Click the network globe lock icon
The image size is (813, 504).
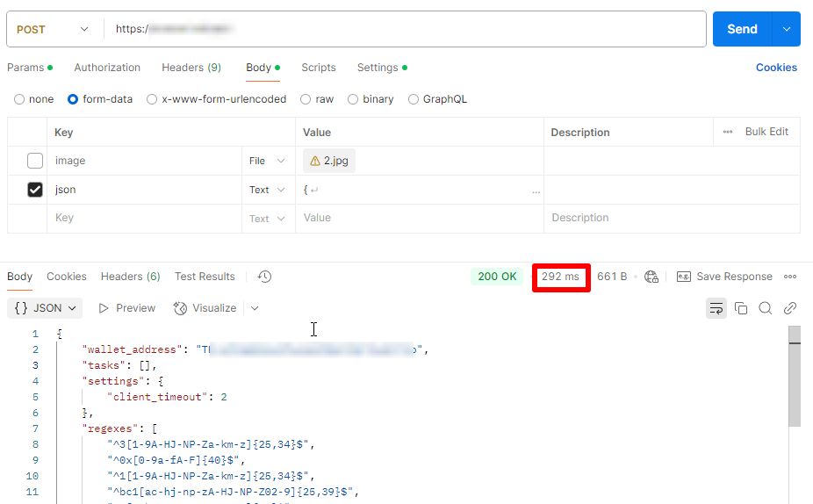tap(651, 277)
